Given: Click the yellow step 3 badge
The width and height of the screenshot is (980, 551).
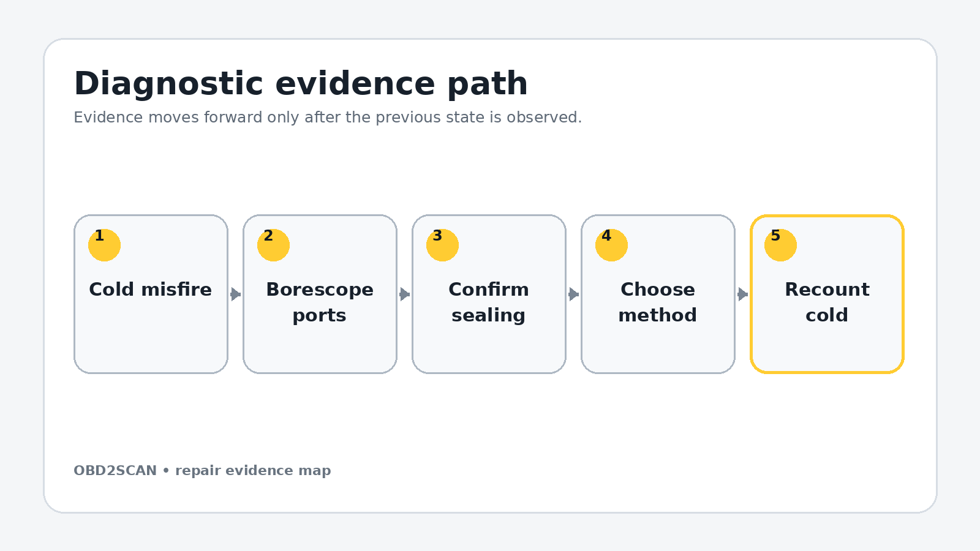Looking at the screenshot, I should (442, 245).
